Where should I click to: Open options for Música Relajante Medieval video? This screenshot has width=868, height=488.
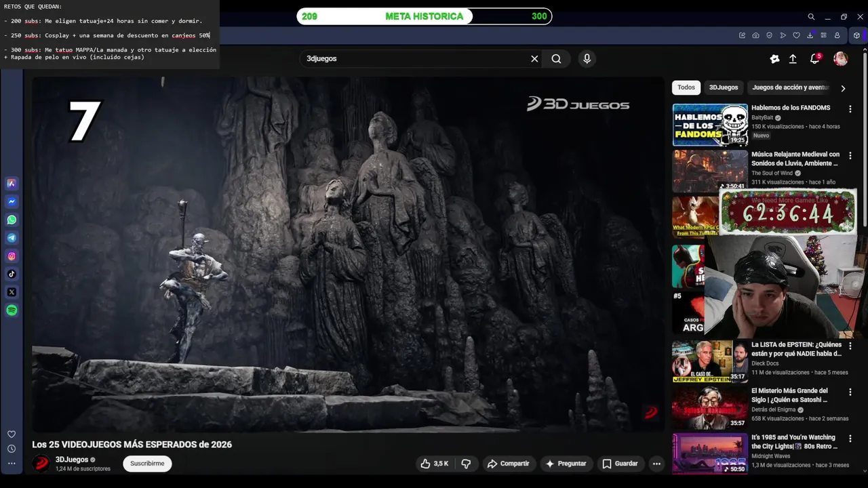(850, 156)
